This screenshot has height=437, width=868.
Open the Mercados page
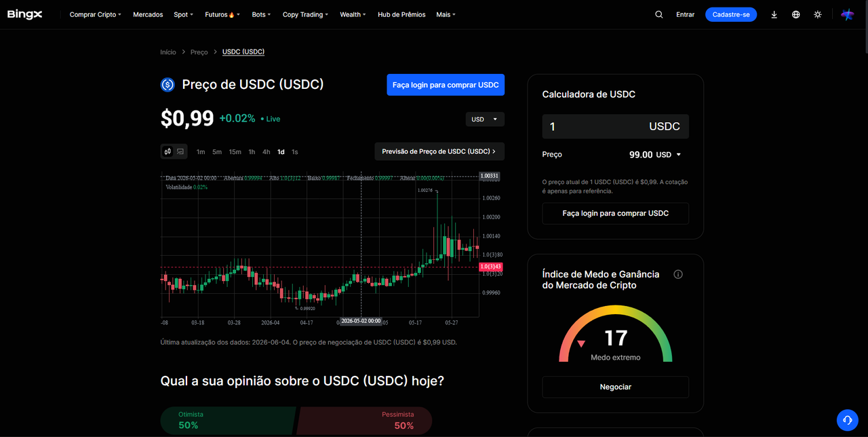click(x=148, y=14)
